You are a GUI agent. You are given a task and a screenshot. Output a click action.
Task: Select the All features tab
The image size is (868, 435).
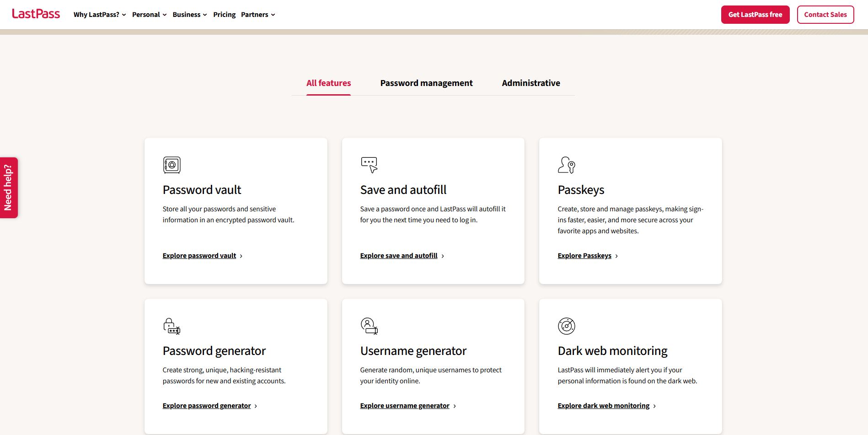[328, 83]
